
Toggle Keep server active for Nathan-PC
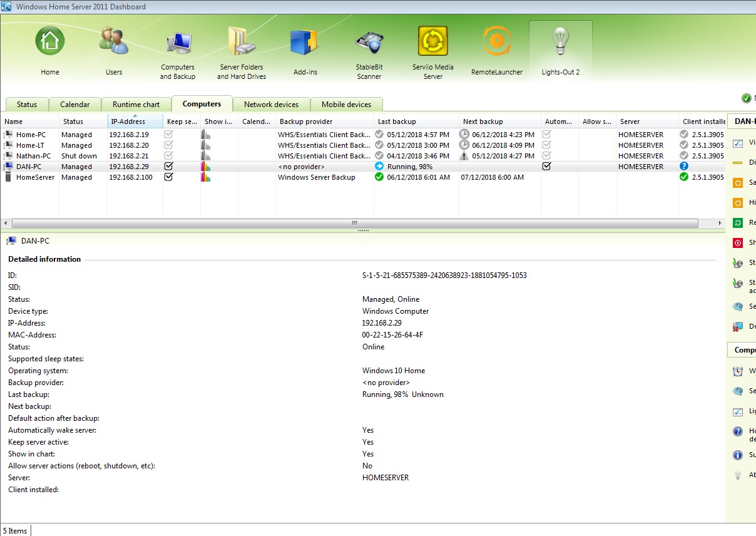pos(168,156)
